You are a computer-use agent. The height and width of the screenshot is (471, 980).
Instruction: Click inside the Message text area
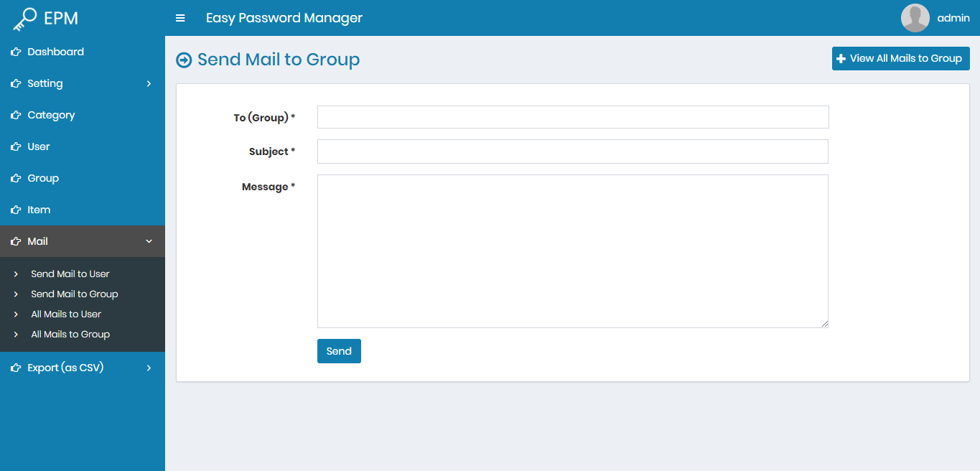572,250
